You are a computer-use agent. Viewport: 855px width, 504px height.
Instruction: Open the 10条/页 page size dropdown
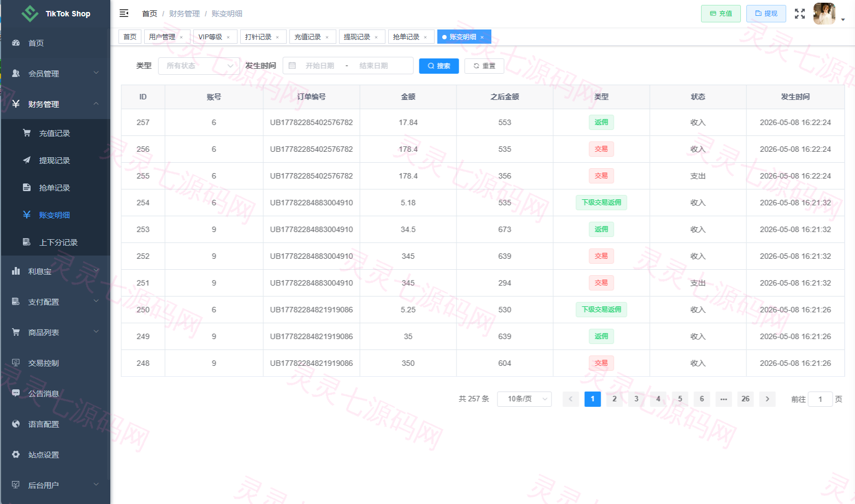(x=524, y=399)
